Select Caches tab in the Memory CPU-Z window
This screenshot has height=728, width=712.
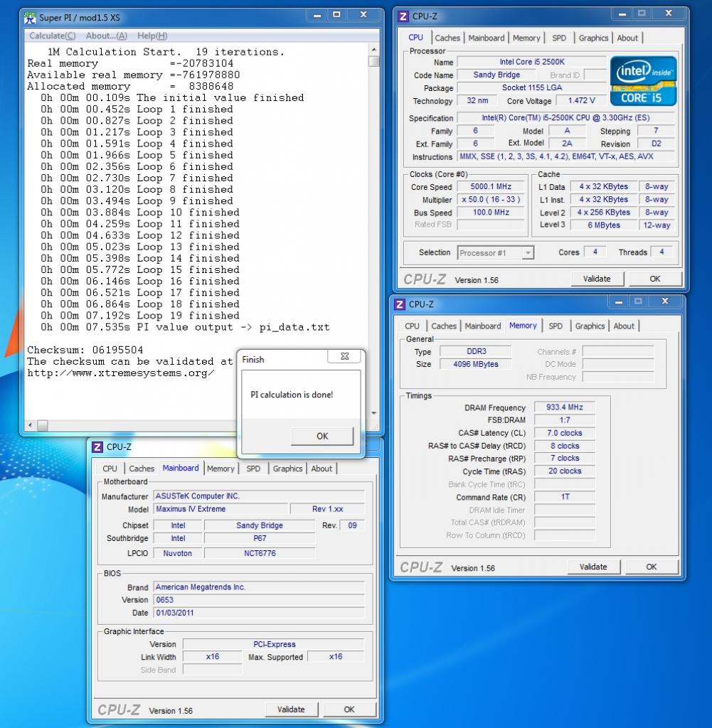pyautogui.click(x=444, y=326)
